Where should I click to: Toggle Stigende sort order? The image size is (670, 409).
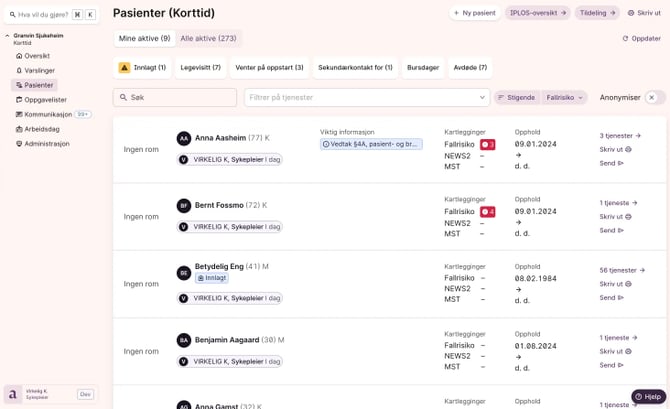[x=516, y=98]
